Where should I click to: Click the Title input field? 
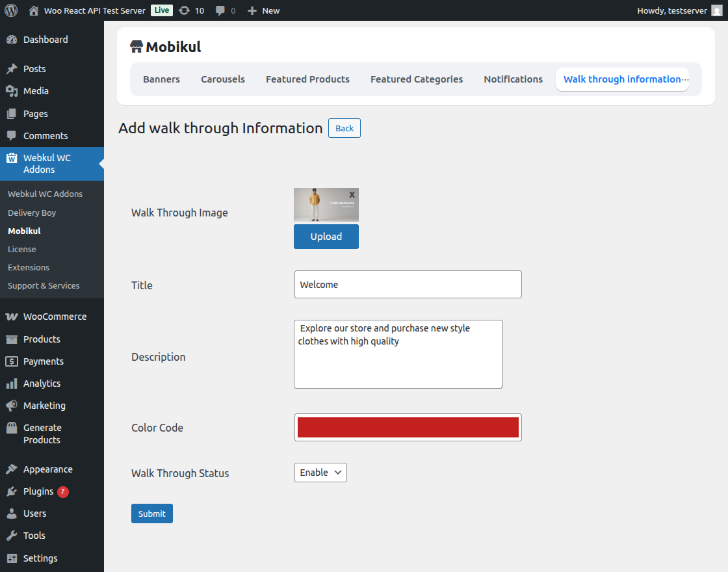tap(408, 285)
